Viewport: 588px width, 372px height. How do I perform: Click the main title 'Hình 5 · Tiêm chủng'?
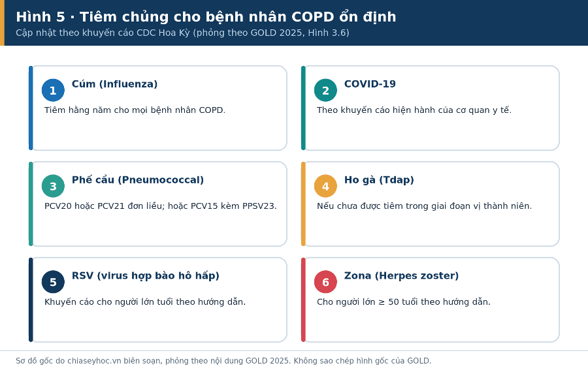(206, 17)
